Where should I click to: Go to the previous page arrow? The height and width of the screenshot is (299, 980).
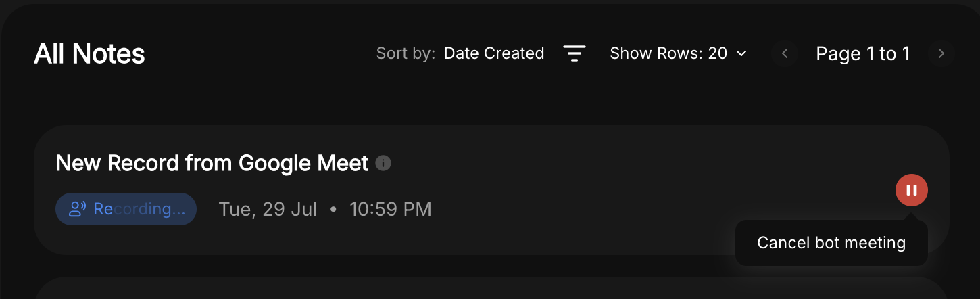(785, 53)
